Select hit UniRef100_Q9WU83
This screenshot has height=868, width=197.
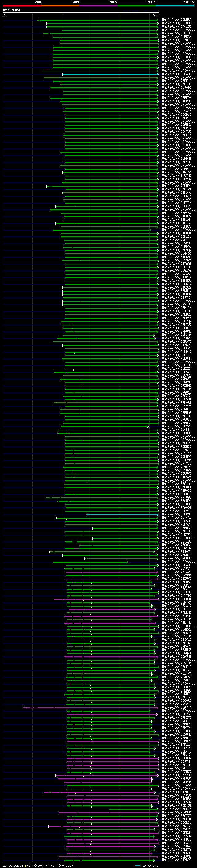coord(177,20)
